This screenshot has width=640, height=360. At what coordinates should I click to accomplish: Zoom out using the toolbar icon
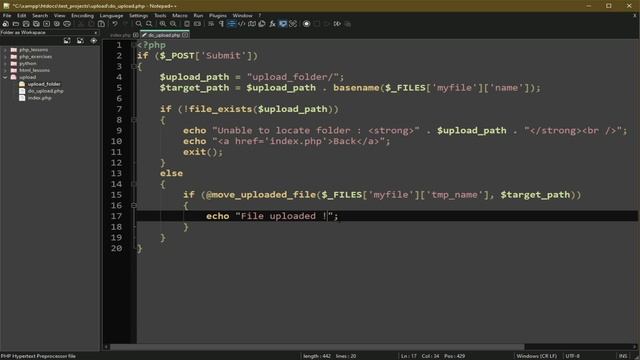pos(173,24)
